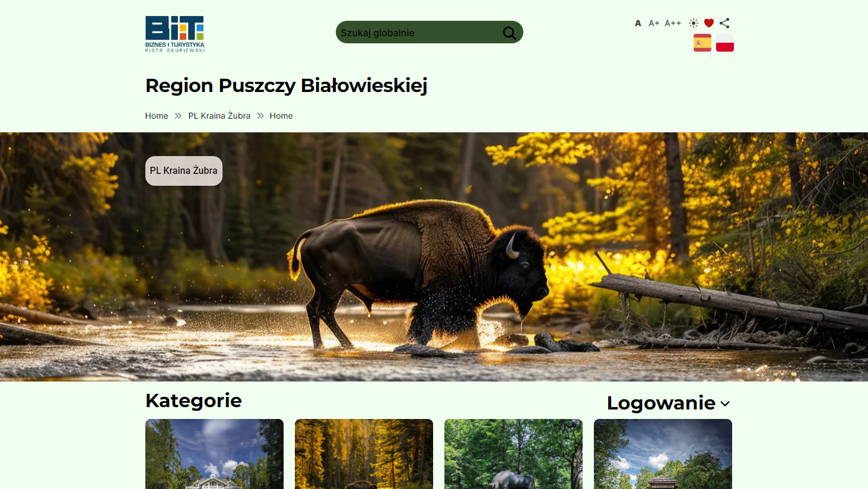Set normal font size with A
The image size is (868, 489).
click(638, 23)
